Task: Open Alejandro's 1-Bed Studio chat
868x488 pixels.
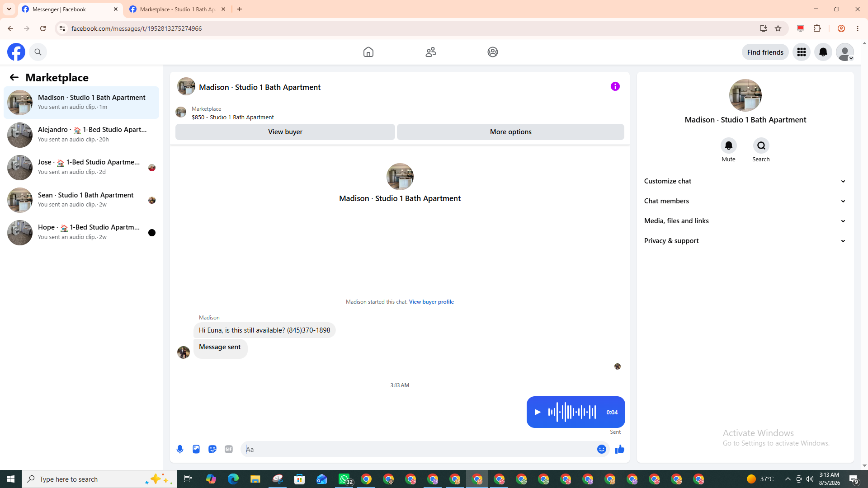Action: click(81, 135)
